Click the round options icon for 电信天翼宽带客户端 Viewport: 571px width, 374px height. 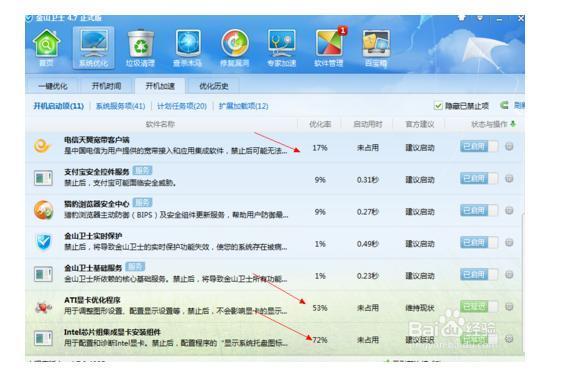click(509, 146)
